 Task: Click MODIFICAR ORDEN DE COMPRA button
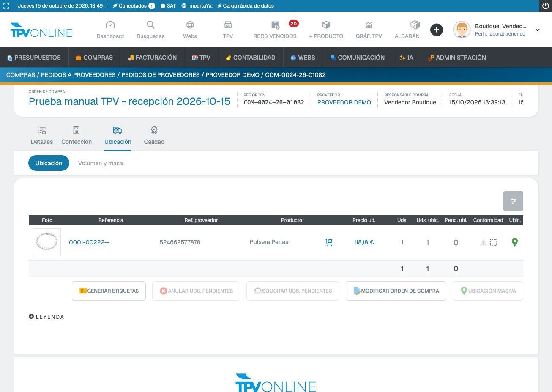[x=396, y=291]
